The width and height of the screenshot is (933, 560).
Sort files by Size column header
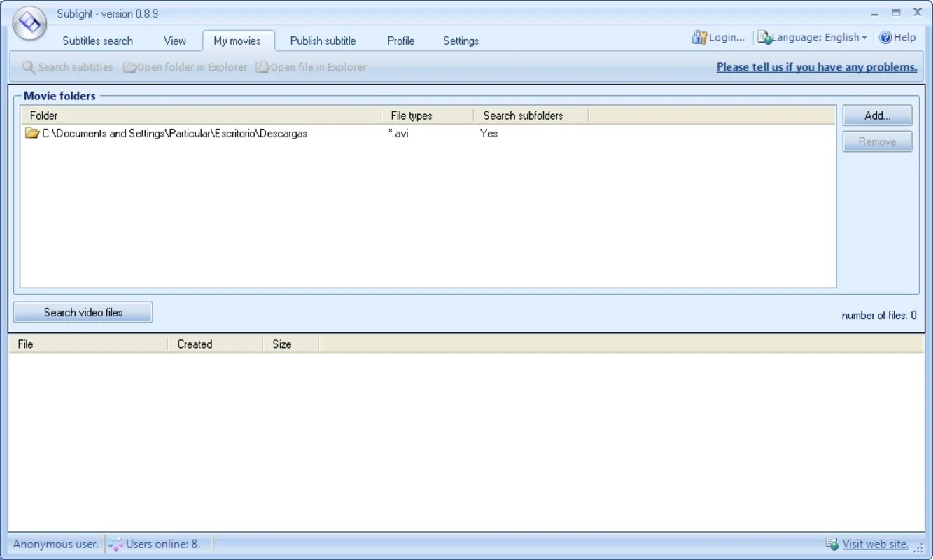(291, 344)
